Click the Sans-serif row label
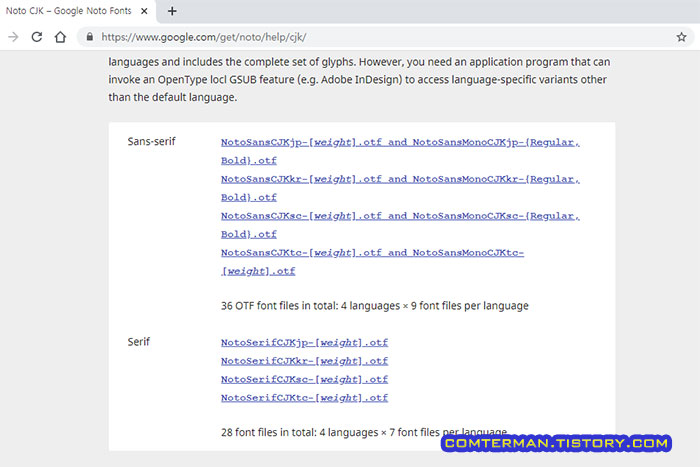This screenshot has height=467, width=700. click(x=151, y=142)
